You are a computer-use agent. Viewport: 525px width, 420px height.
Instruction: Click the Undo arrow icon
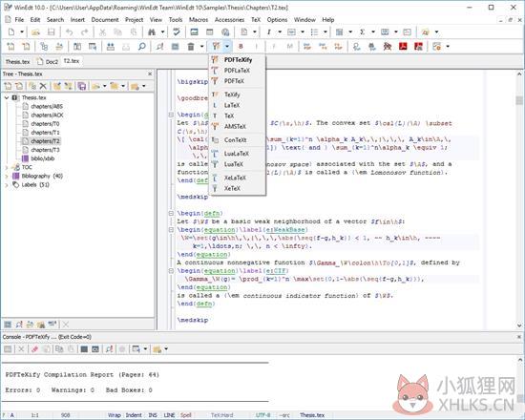[70, 32]
